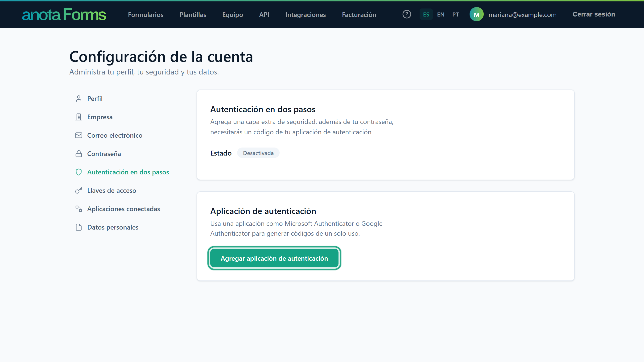The image size is (644, 362).
Task: Click the text mentioning Microsoft Authenticator
Action: tap(296, 229)
